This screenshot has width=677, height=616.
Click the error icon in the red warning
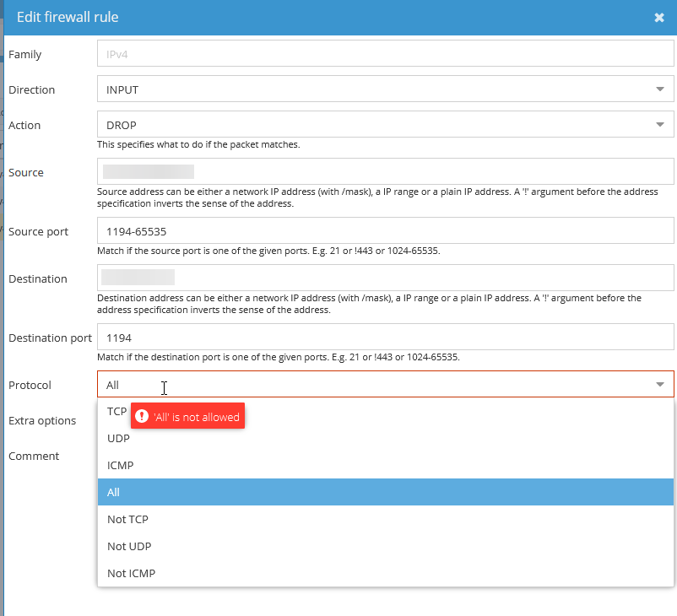[140, 415]
